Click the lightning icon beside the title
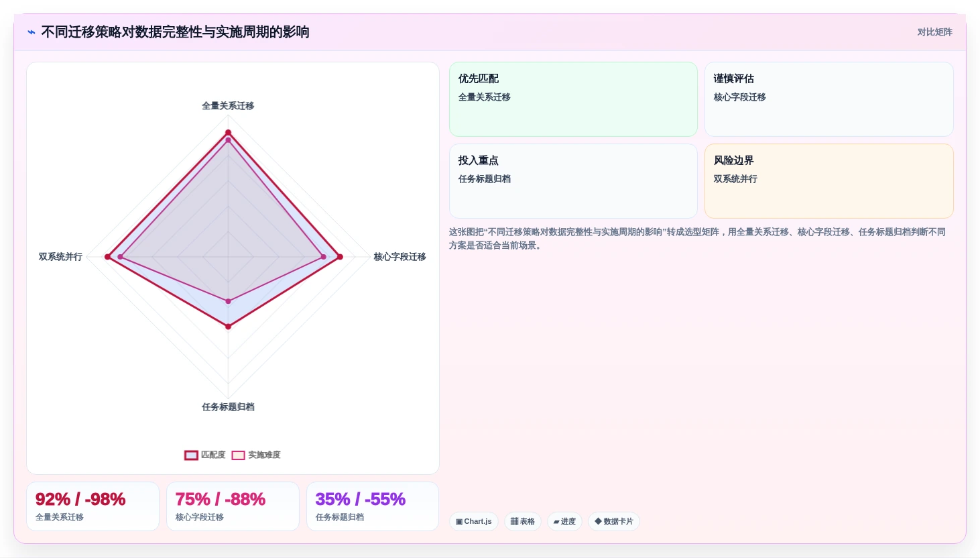 pyautogui.click(x=32, y=32)
